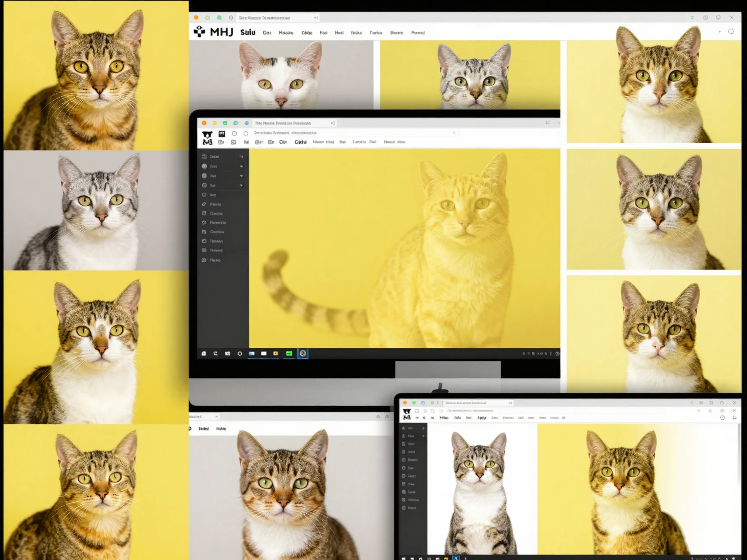Click the green taskbar icon in middle window

289,353
